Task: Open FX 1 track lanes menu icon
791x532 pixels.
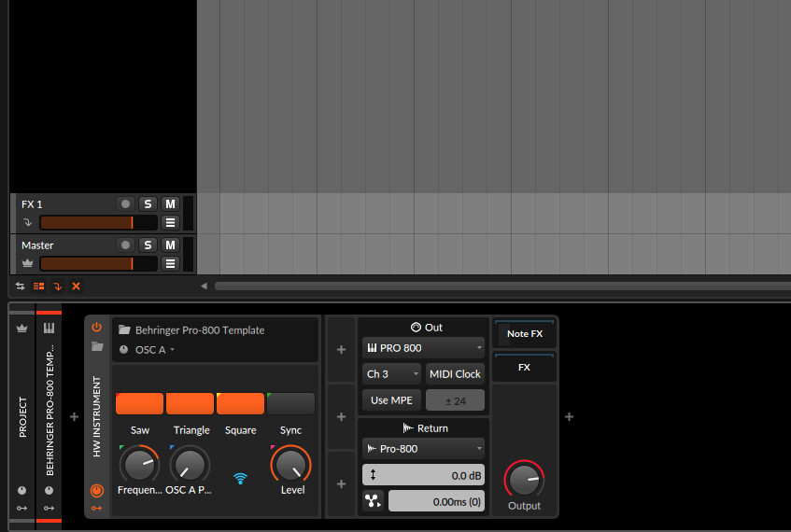Action: tap(171, 222)
